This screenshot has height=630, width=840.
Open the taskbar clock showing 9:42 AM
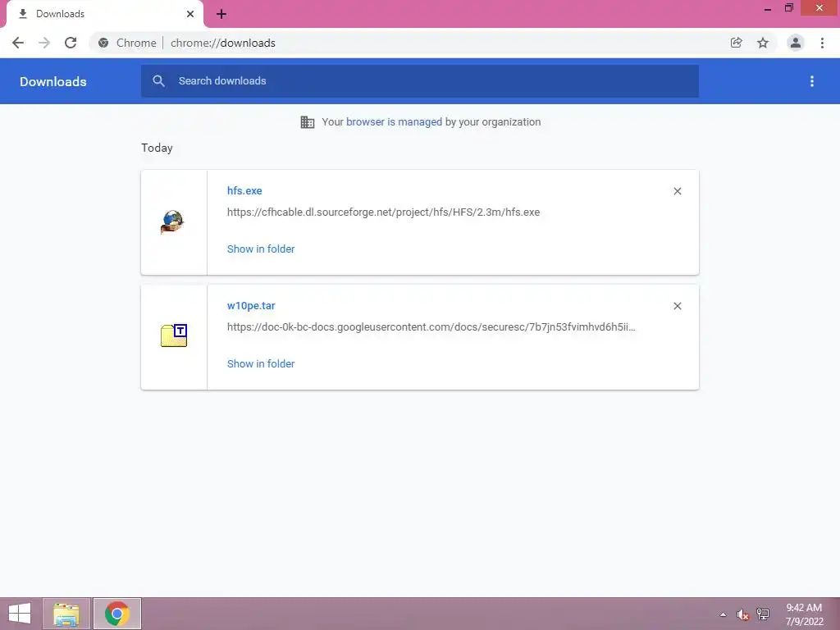(804, 614)
